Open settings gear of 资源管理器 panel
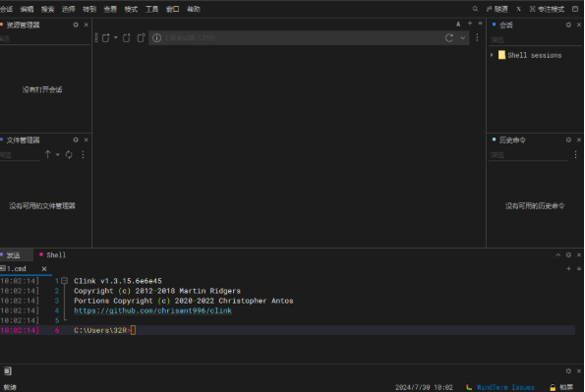Screen dimensions: 585x392 [76, 25]
